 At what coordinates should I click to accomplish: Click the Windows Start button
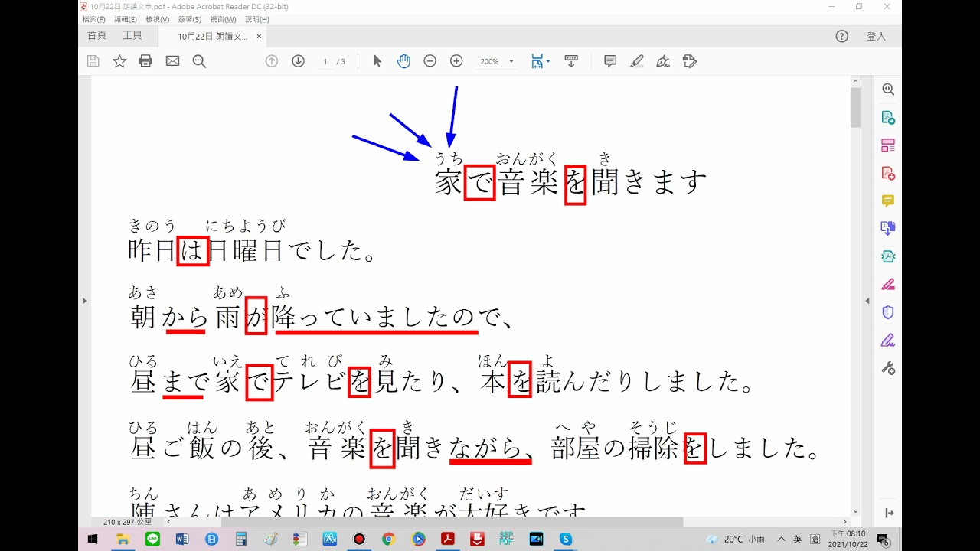pos(93,539)
